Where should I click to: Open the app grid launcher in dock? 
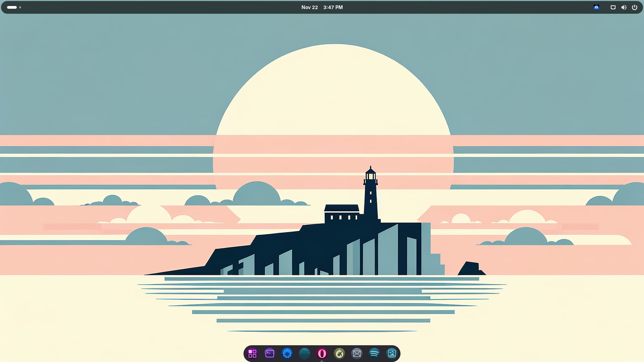(252, 354)
